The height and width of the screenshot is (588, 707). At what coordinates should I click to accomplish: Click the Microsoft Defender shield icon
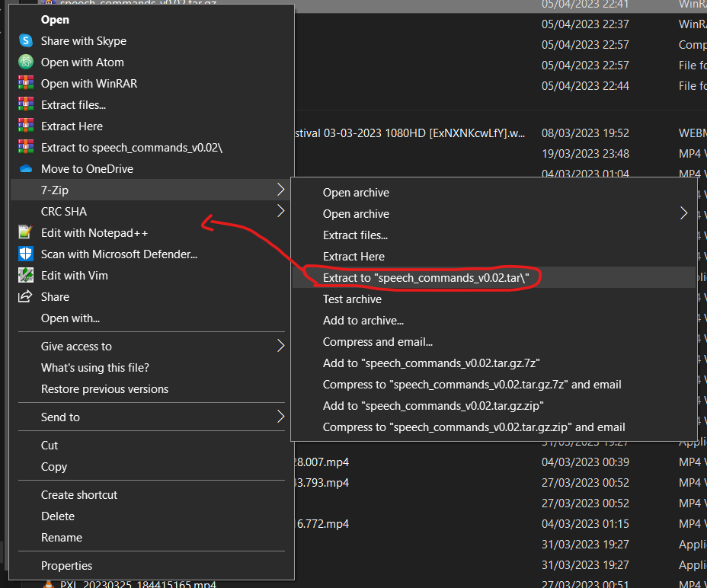26,254
